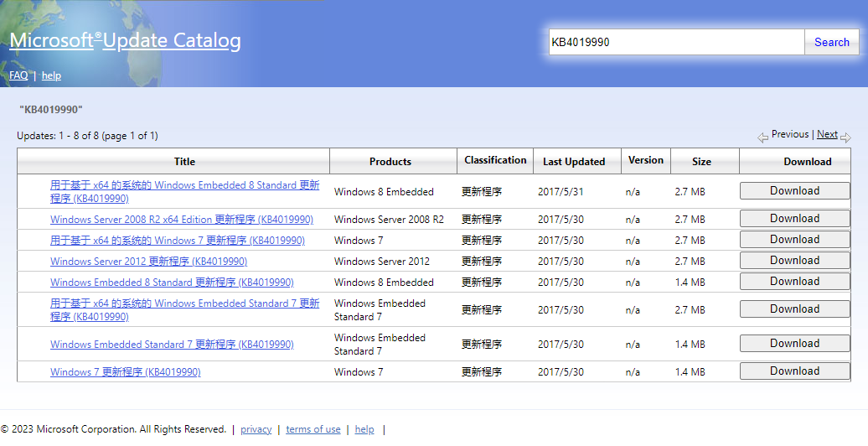
Task: Click the Previous page arrow icon
Action: pos(762,137)
